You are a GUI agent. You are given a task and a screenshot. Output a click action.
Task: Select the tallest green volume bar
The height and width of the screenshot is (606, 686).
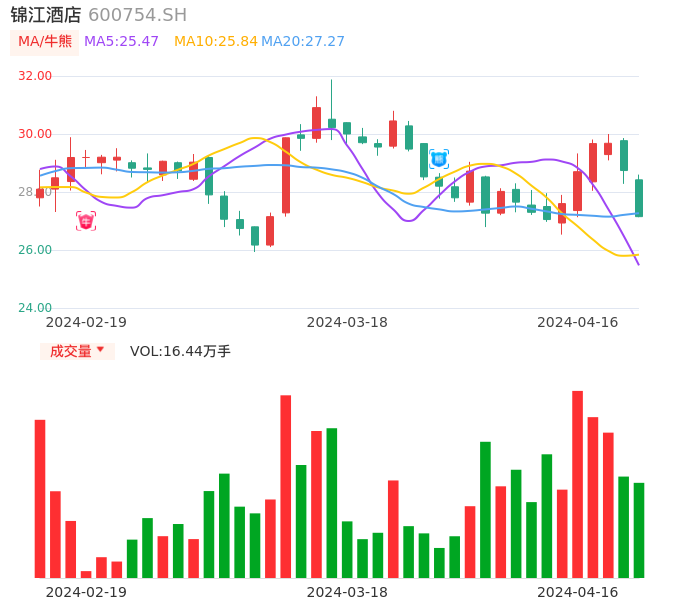(331, 502)
